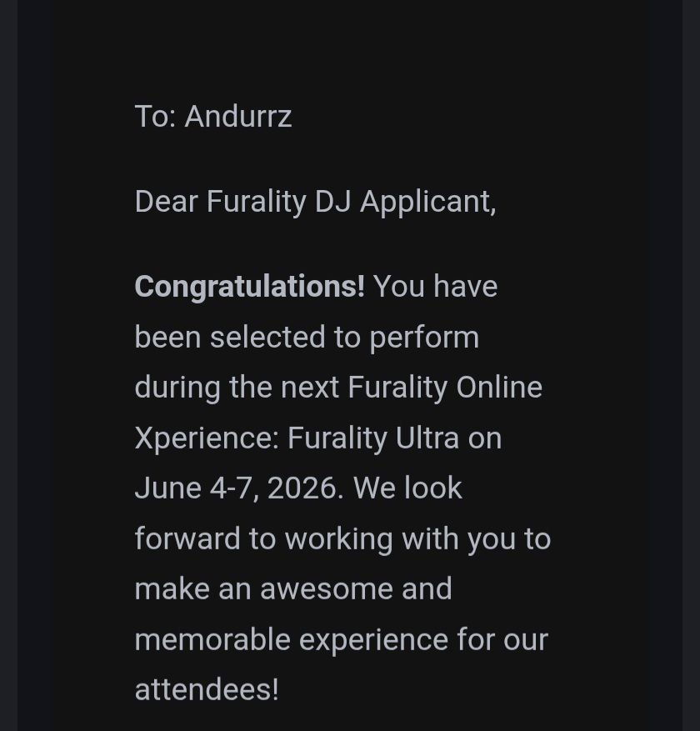Click the "Dear" greeting word
The height and width of the screenshot is (731, 700).
point(167,202)
